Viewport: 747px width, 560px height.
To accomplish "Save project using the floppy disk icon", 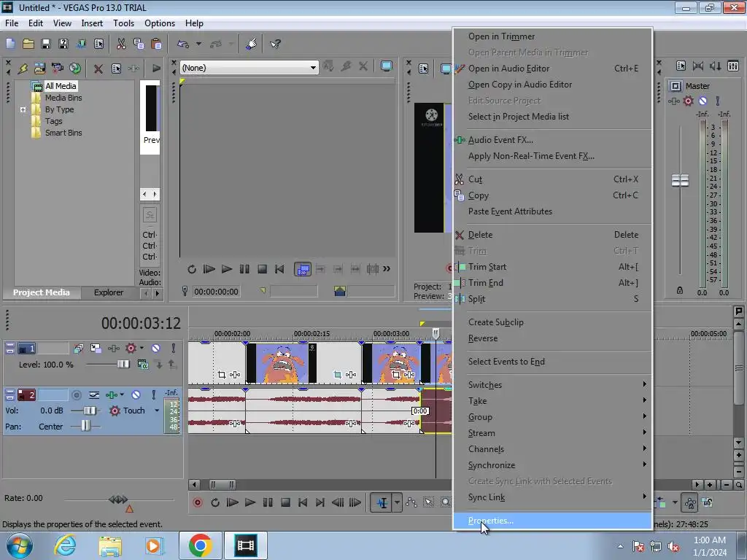I will pos(46,44).
